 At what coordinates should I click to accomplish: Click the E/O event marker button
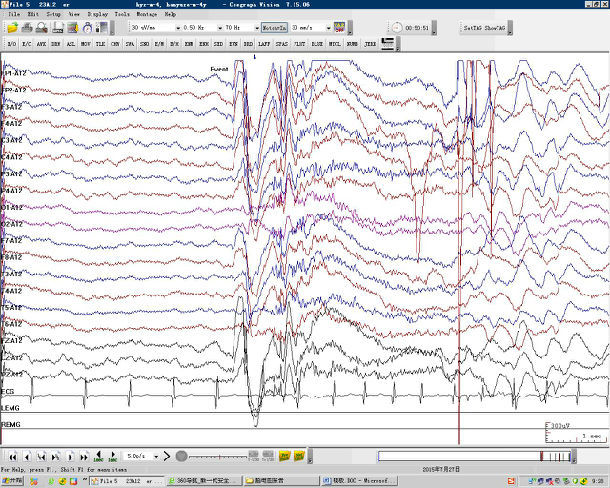tap(12, 45)
